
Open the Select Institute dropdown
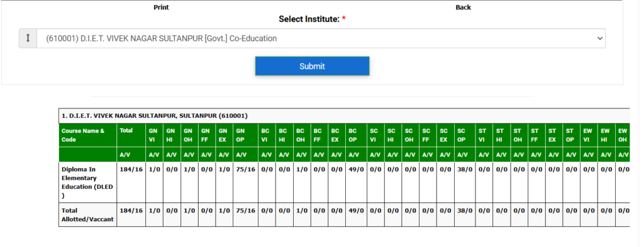pos(321,38)
